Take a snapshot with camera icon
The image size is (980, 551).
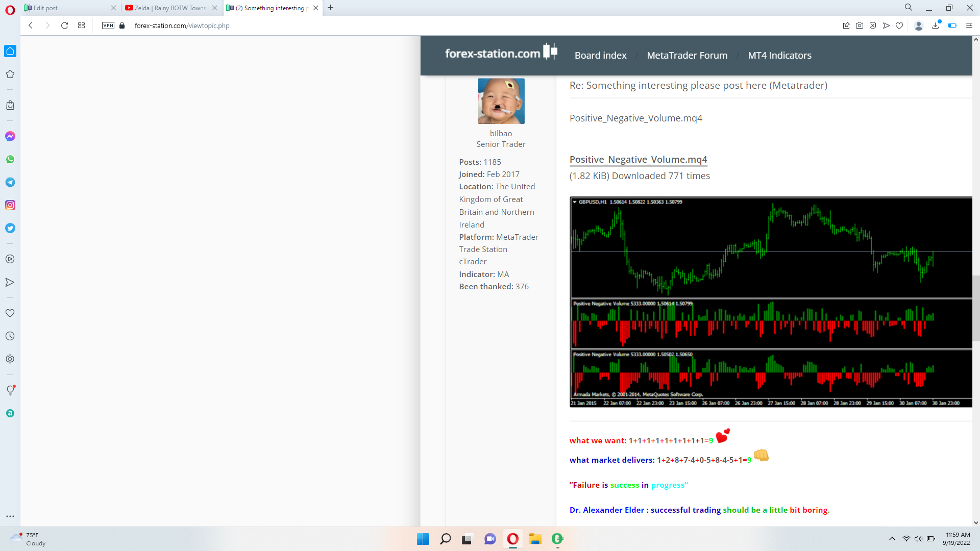pos(860,26)
